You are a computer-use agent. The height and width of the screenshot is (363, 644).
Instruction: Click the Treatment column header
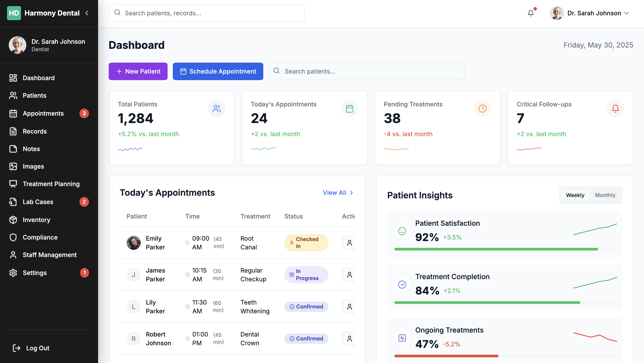point(255,216)
